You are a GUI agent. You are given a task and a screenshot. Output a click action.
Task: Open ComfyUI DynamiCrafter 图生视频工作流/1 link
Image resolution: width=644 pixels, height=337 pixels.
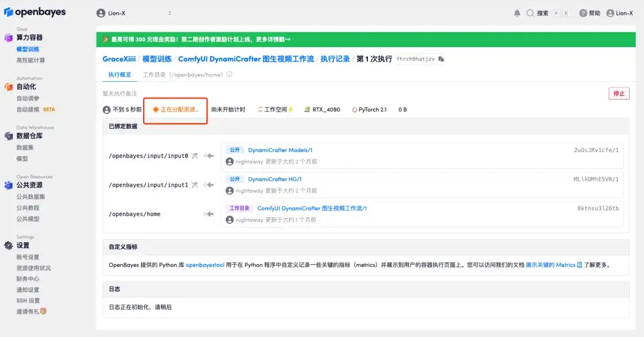(x=312, y=208)
